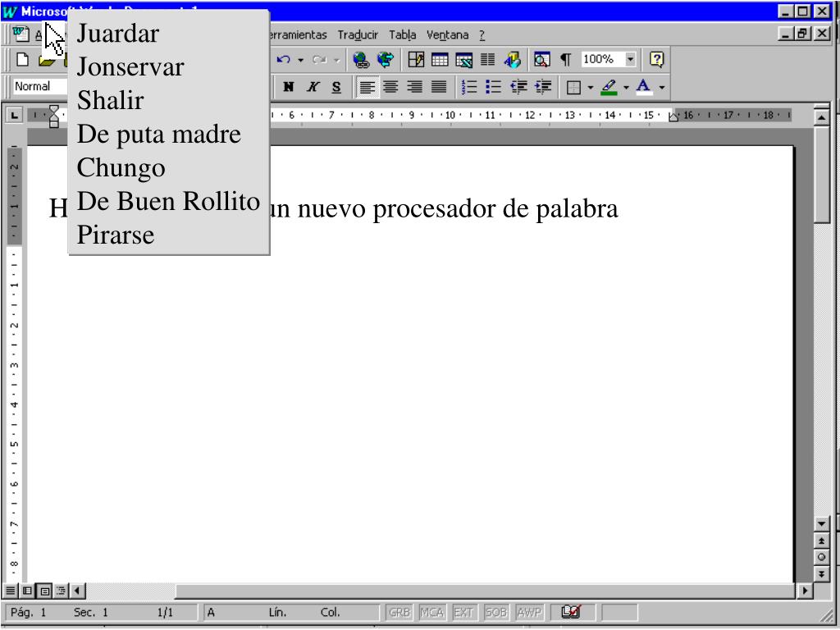The image size is (840, 630).
Task: Click the right indent marker on ruler
Action: [673, 116]
